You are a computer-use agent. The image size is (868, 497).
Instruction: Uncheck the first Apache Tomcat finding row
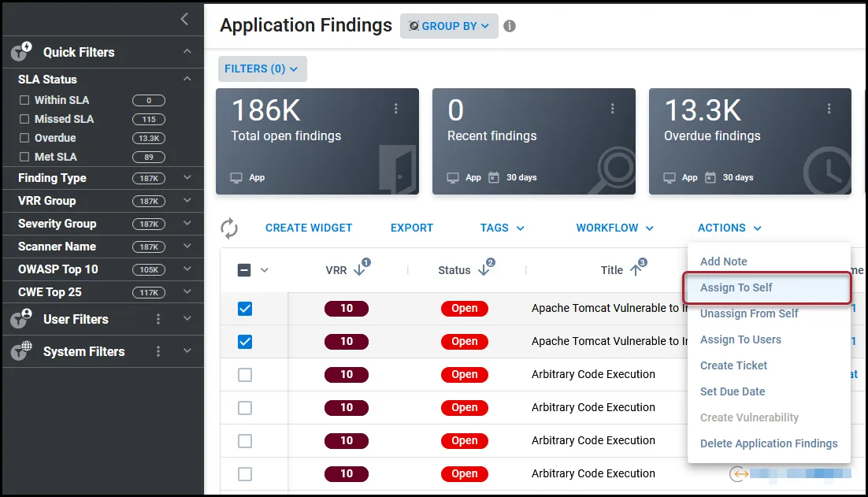point(245,308)
